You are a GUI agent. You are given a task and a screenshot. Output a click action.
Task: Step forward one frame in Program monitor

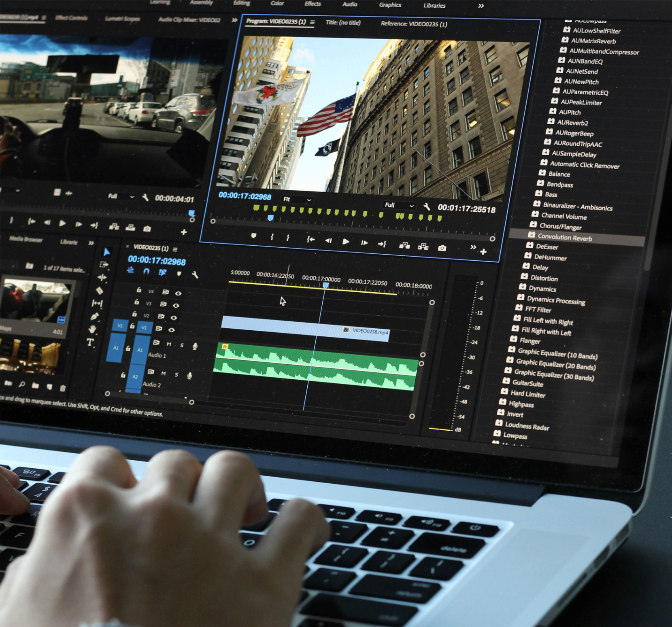click(364, 243)
